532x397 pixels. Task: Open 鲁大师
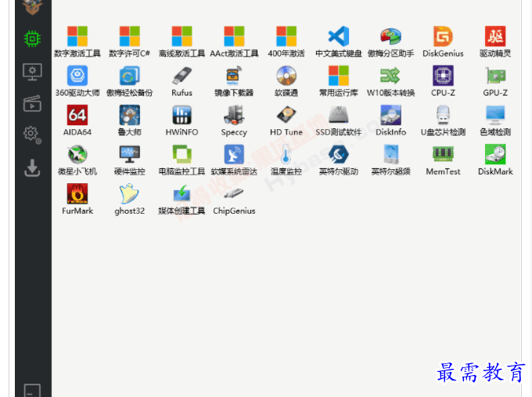pyautogui.click(x=130, y=121)
